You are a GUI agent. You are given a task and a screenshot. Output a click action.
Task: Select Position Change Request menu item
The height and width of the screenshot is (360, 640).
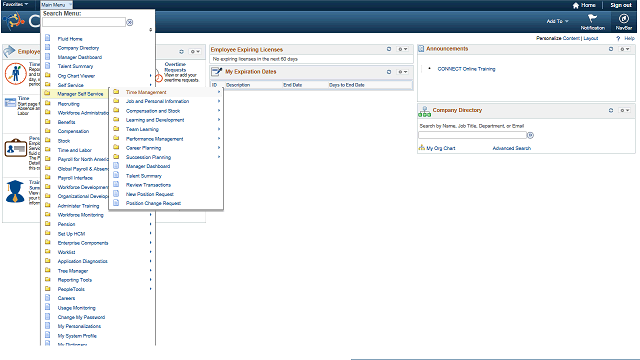153,203
